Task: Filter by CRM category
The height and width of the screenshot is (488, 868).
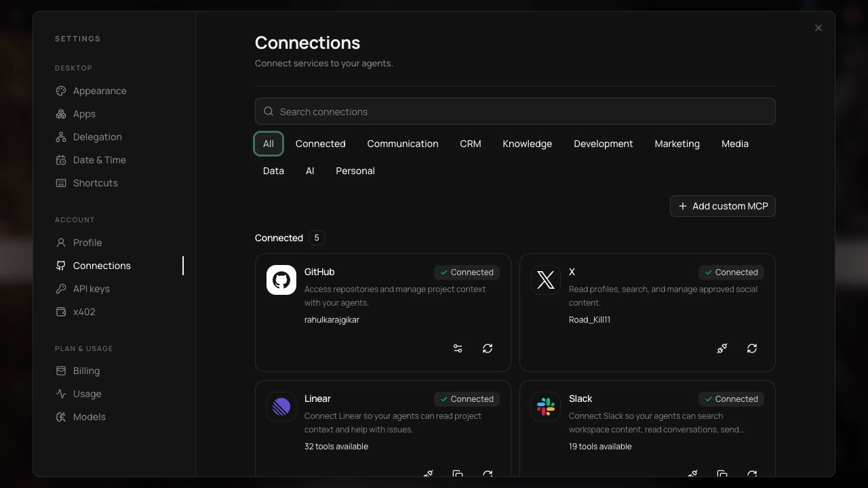Action: click(471, 144)
